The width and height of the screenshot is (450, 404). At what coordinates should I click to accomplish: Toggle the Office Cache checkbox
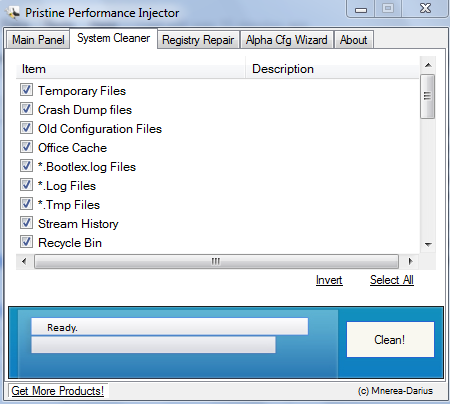[26, 147]
